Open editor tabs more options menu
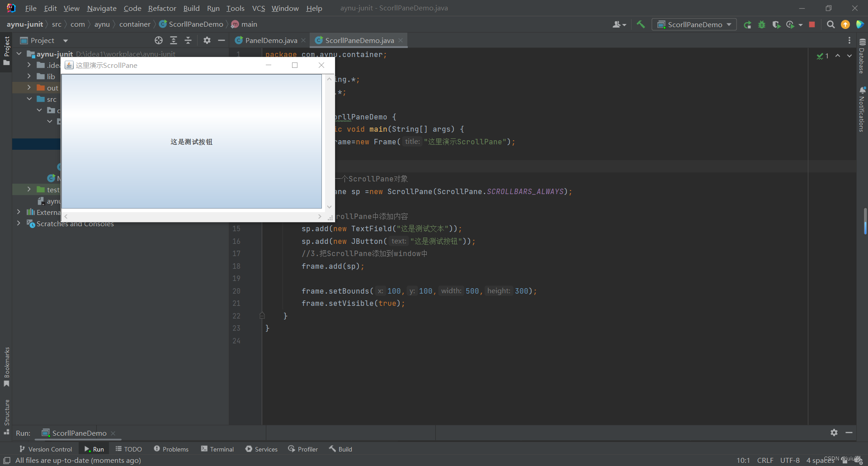This screenshot has width=868, height=466. point(849,40)
